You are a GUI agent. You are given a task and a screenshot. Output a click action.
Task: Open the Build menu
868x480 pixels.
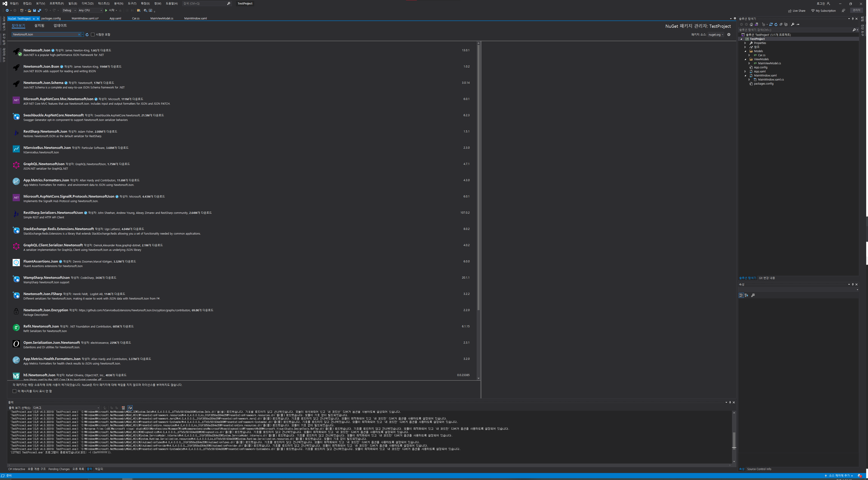72,3
